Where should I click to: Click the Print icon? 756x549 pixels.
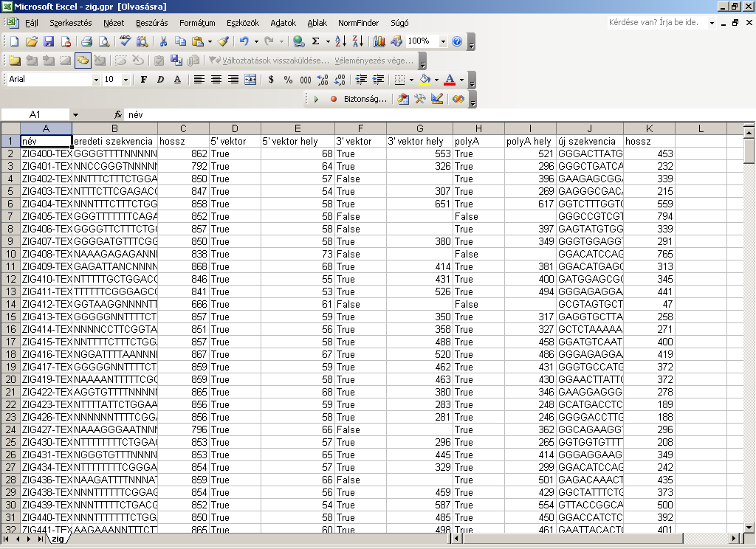86,41
